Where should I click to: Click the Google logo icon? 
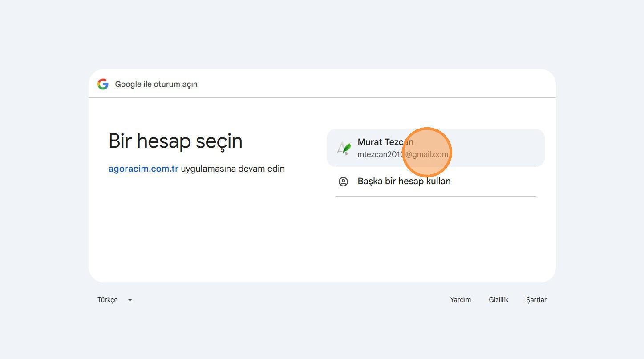103,84
